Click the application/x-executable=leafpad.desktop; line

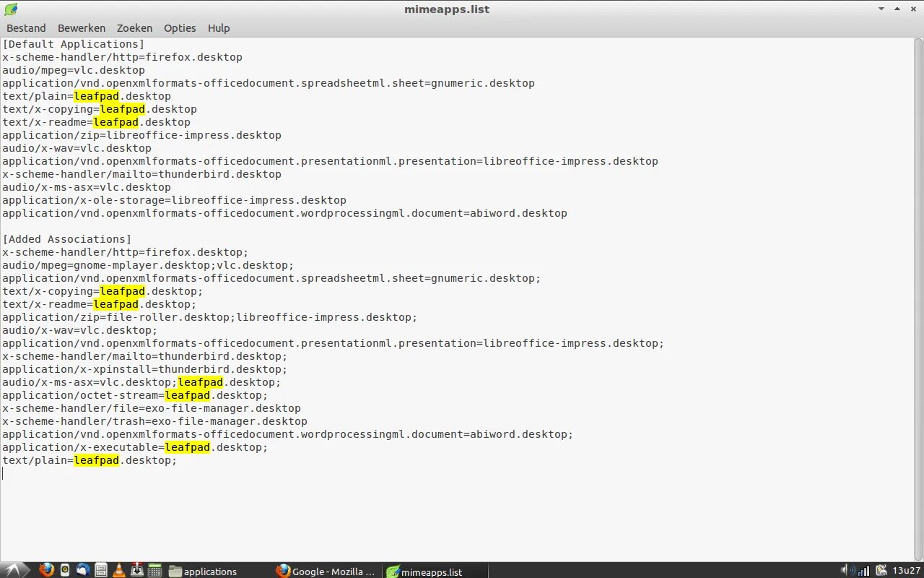[x=136, y=447]
